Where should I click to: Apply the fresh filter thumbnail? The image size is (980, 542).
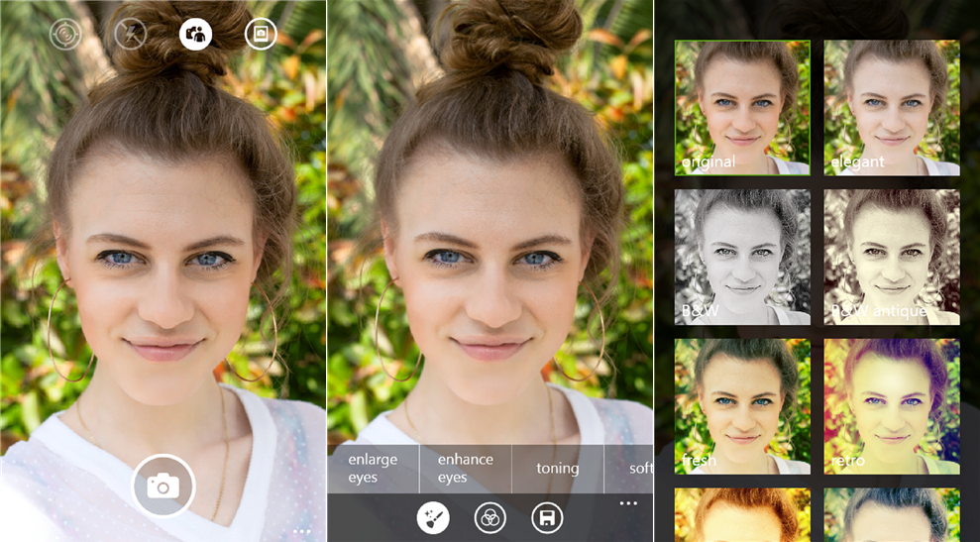[x=742, y=406]
